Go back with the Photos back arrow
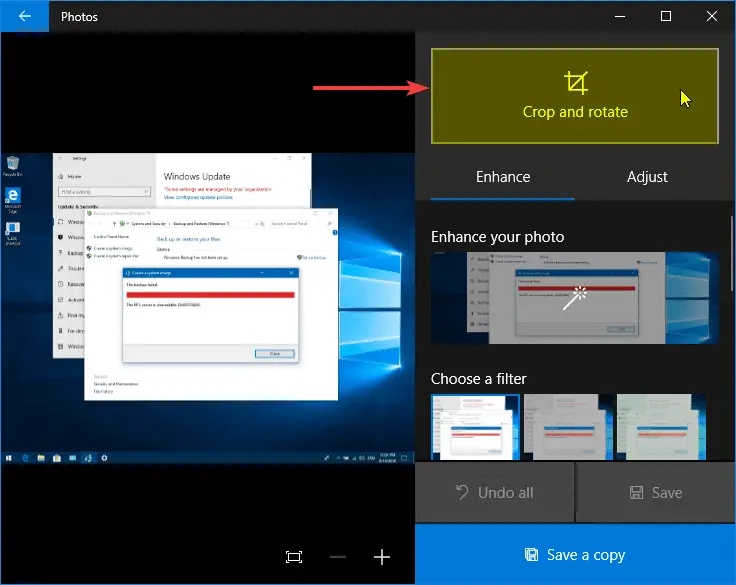The height and width of the screenshot is (585, 736). (24, 16)
